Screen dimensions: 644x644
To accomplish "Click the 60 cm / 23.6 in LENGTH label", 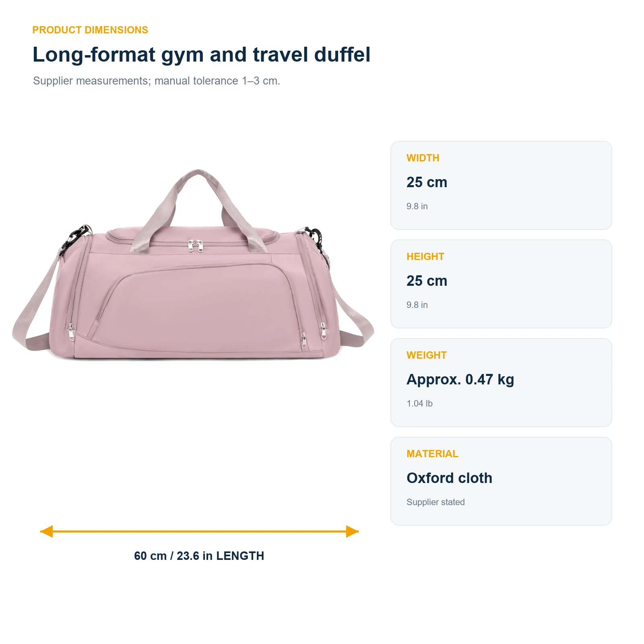I will pos(199,556).
